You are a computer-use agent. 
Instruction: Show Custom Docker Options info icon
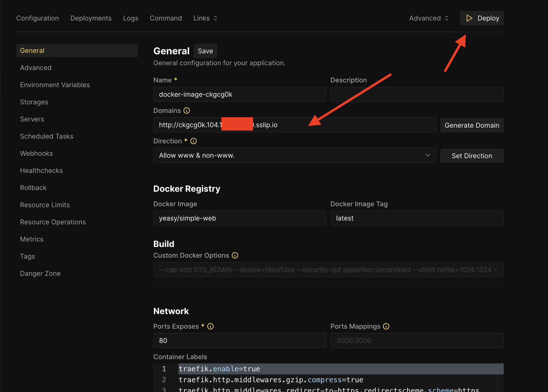tap(235, 255)
